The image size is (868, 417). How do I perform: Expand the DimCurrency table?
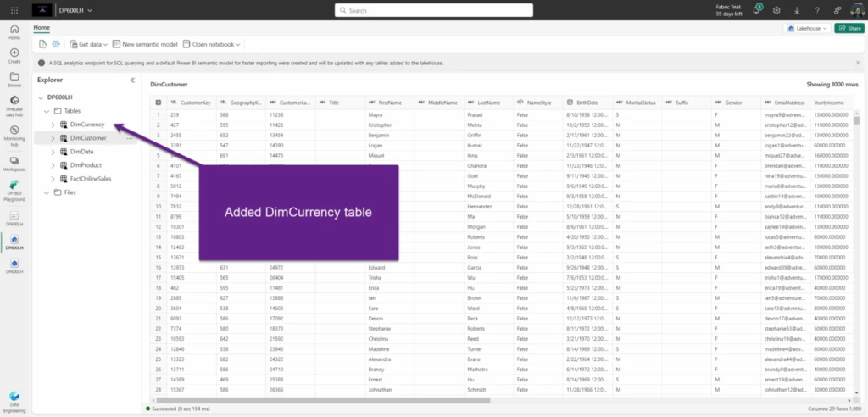point(53,125)
